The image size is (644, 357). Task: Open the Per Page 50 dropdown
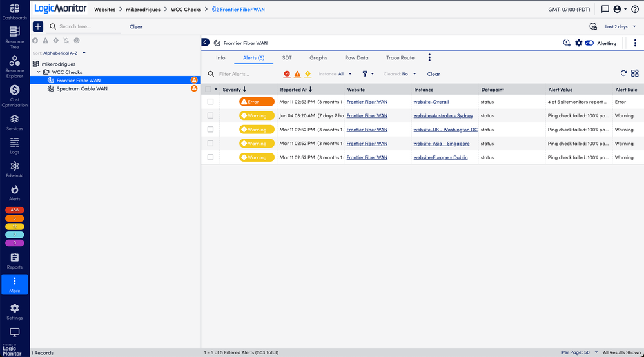(580, 352)
